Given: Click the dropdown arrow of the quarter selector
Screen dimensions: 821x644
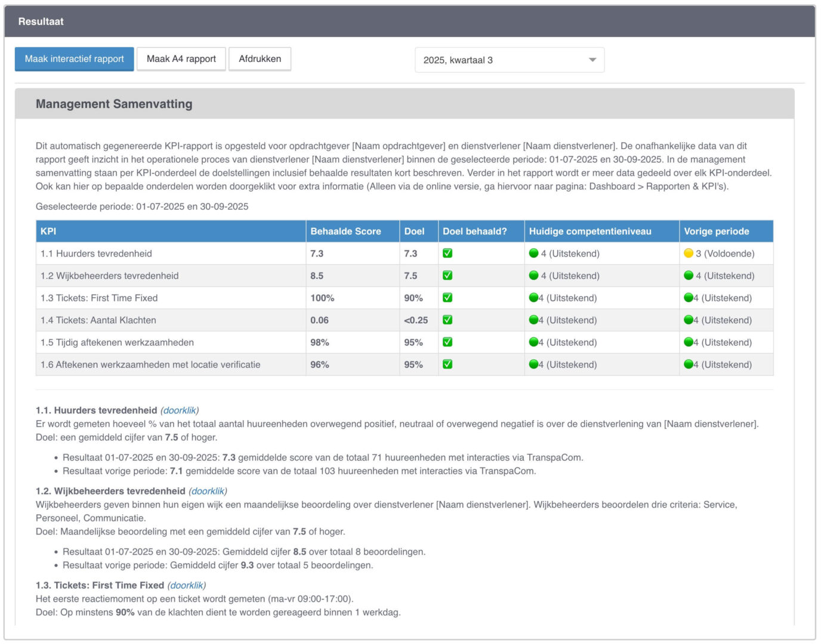Looking at the screenshot, I should 592,60.
